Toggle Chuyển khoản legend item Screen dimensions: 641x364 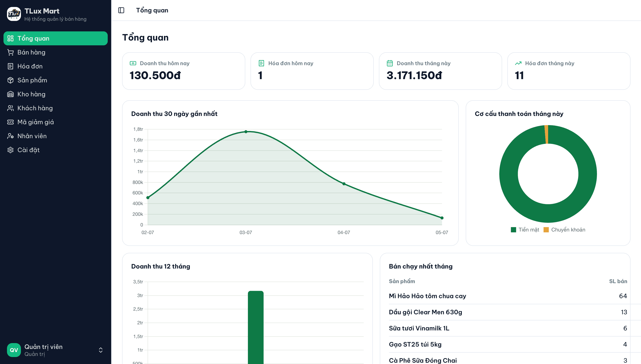click(564, 230)
